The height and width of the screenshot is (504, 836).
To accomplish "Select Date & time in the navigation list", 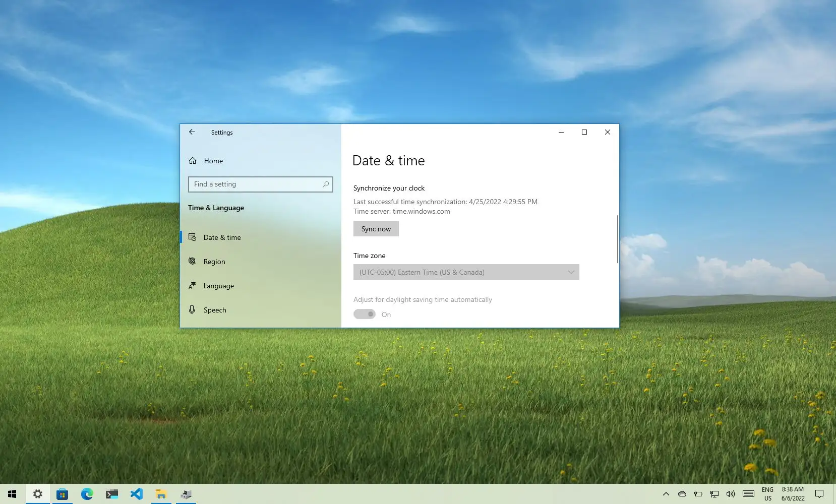I will [222, 237].
